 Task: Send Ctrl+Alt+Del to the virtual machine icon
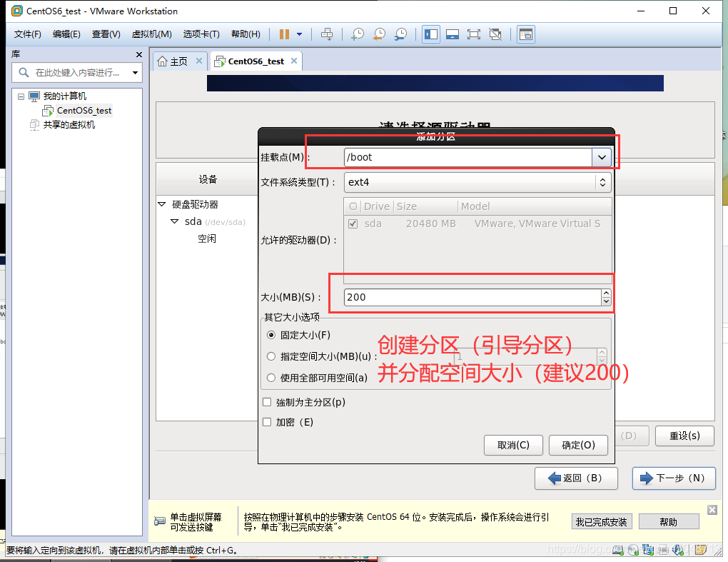tap(327, 34)
